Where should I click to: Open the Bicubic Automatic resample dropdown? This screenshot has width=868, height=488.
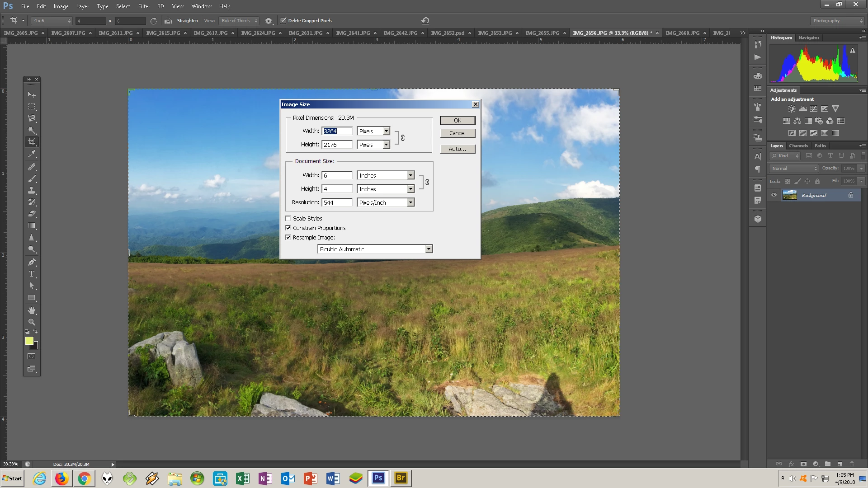(x=429, y=249)
